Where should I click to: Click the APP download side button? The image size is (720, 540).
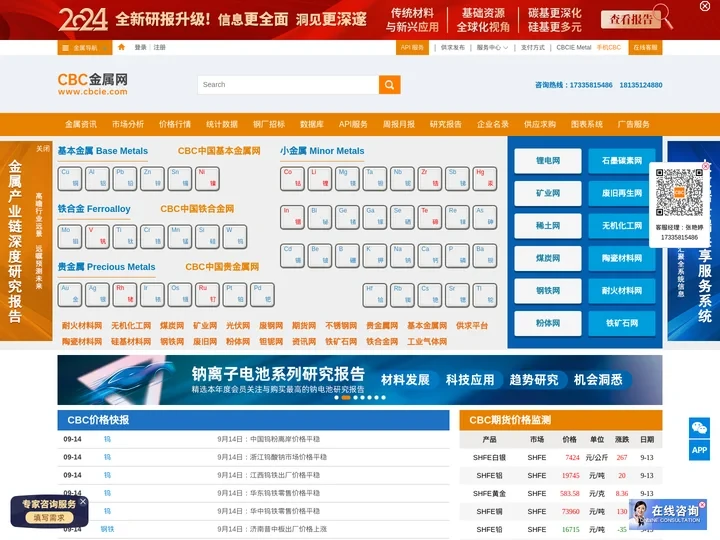click(x=699, y=450)
